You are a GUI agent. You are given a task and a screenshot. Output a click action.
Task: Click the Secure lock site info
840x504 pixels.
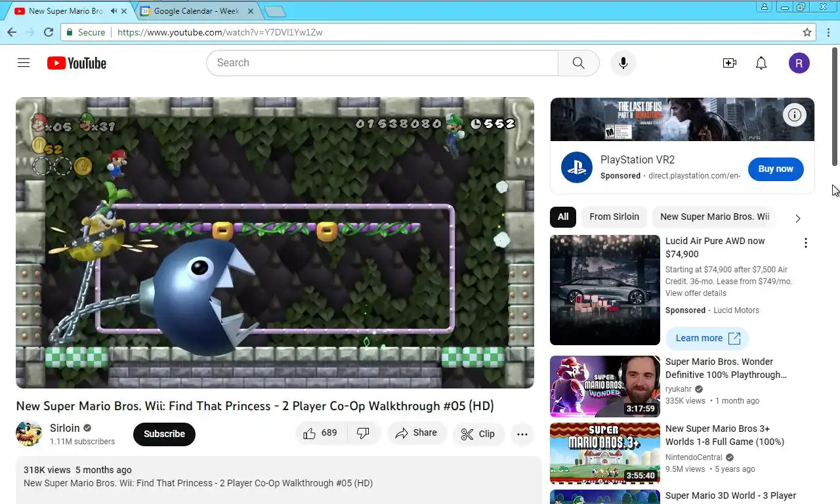[x=85, y=32]
